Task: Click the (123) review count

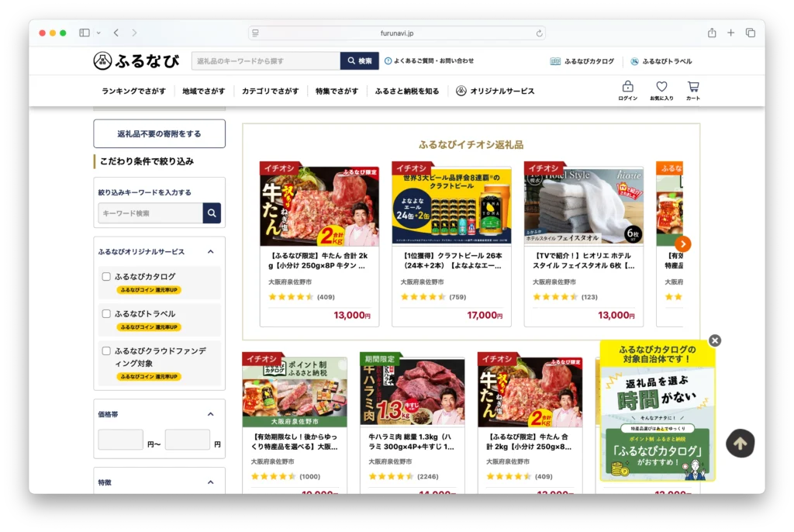Action: click(589, 297)
